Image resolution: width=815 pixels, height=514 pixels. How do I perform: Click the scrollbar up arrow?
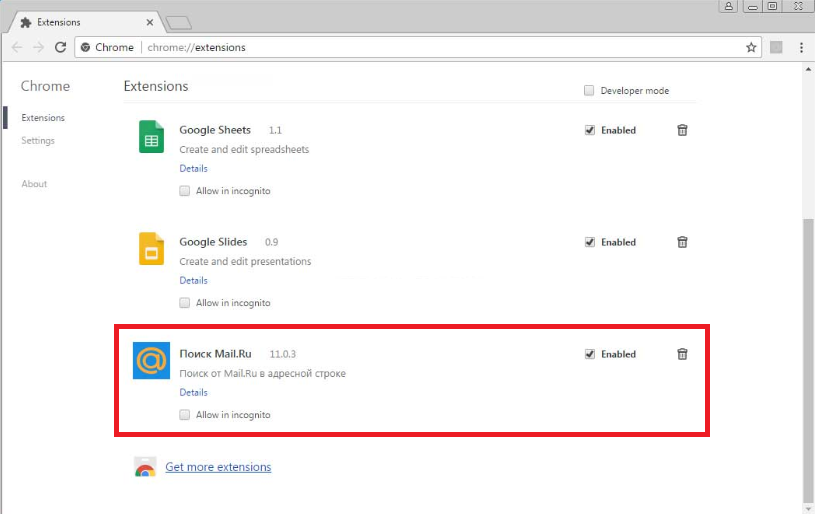click(x=808, y=69)
